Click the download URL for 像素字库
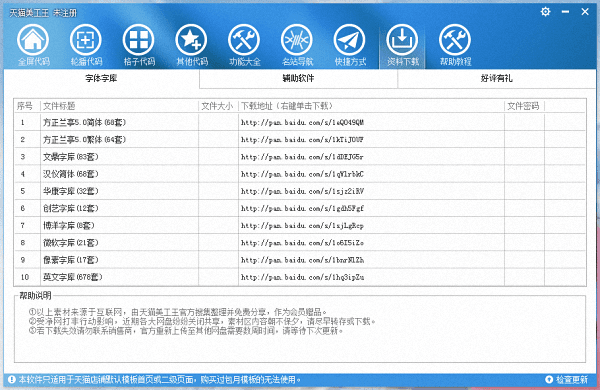Viewport: 600px width, 390px height. pyautogui.click(x=302, y=260)
